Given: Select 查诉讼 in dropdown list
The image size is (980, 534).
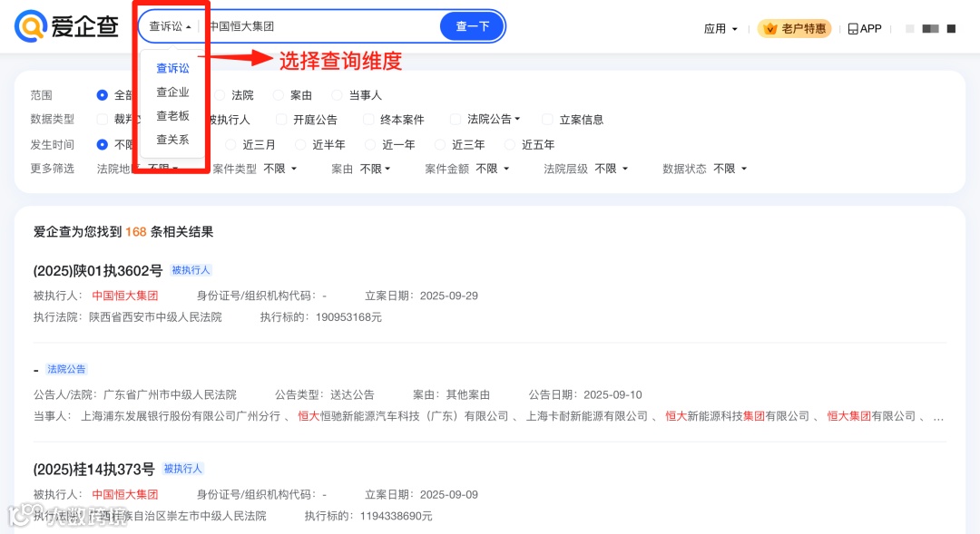Looking at the screenshot, I should tap(172, 68).
